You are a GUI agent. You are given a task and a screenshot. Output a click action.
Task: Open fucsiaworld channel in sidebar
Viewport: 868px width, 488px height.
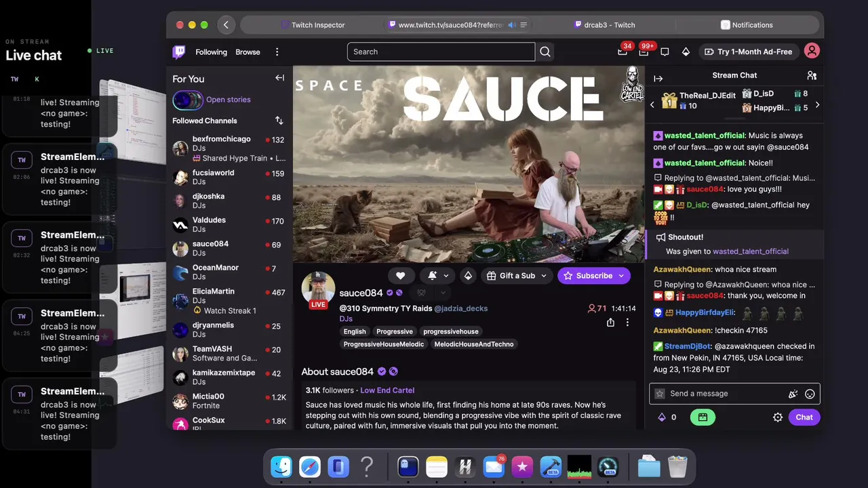[229, 177]
